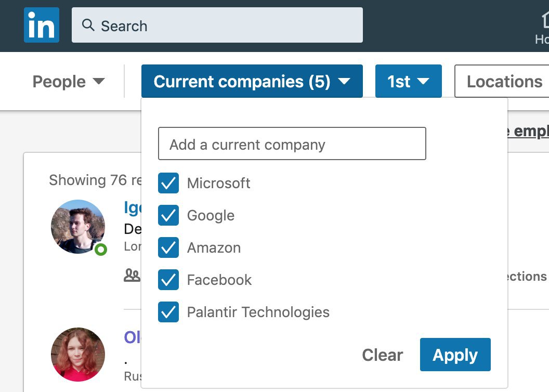Collapse the Current companies filter dropdown
The image size is (549, 392).
click(x=252, y=81)
